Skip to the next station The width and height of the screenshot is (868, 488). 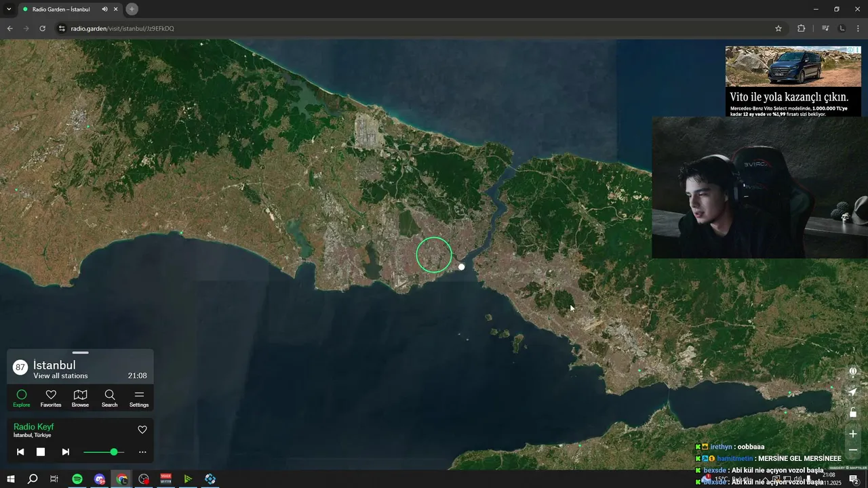coord(65,452)
